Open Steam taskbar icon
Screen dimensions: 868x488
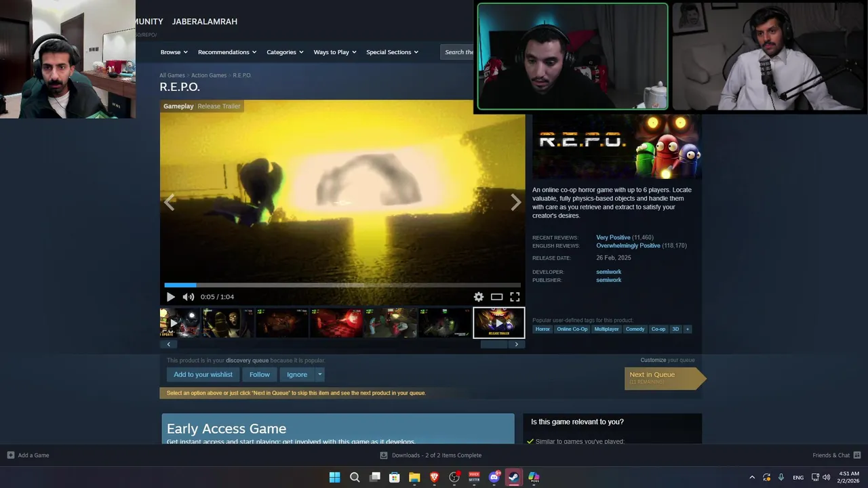click(x=514, y=477)
